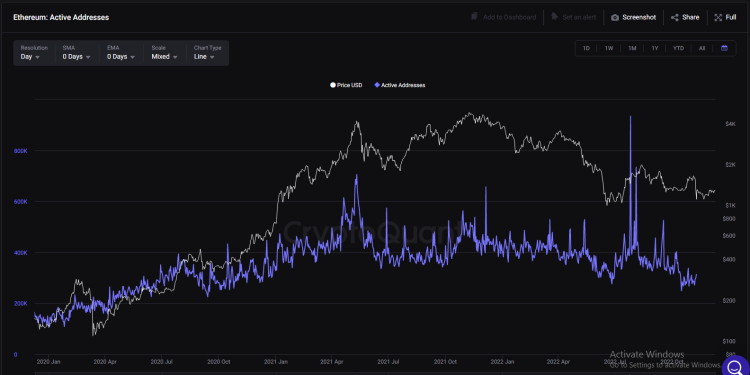Click the 0 left axis label
This screenshot has width=750, height=375.
tap(16, 354)
